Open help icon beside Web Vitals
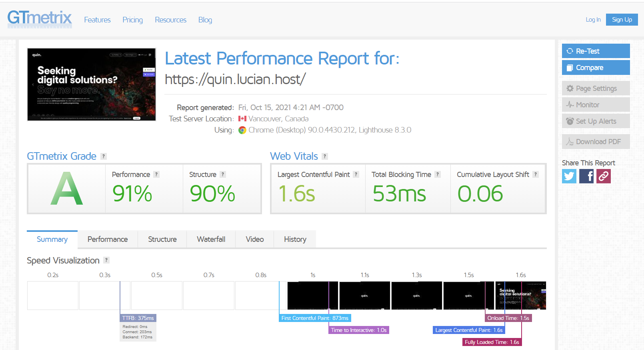The width and height of the screenshot is (644, 350). 325,157
